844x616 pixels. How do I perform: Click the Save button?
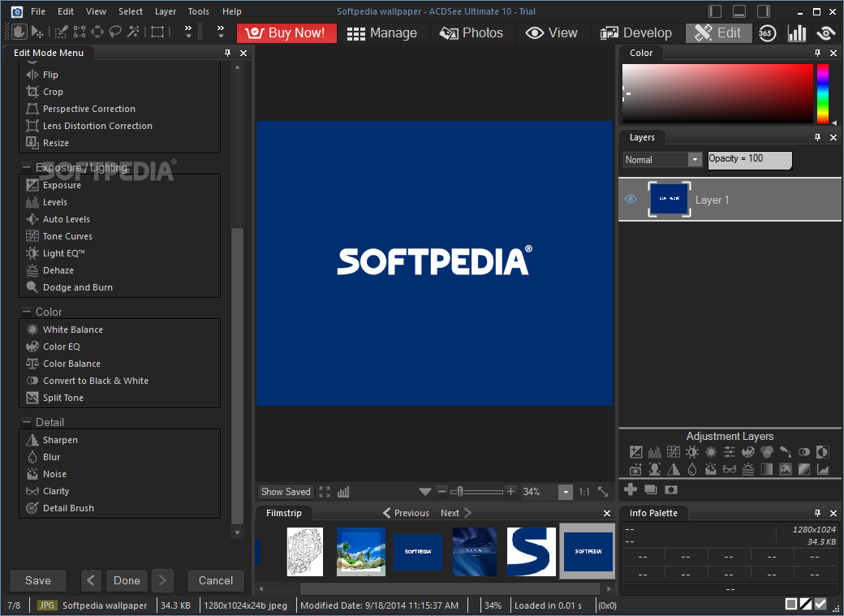click(37, 580)
